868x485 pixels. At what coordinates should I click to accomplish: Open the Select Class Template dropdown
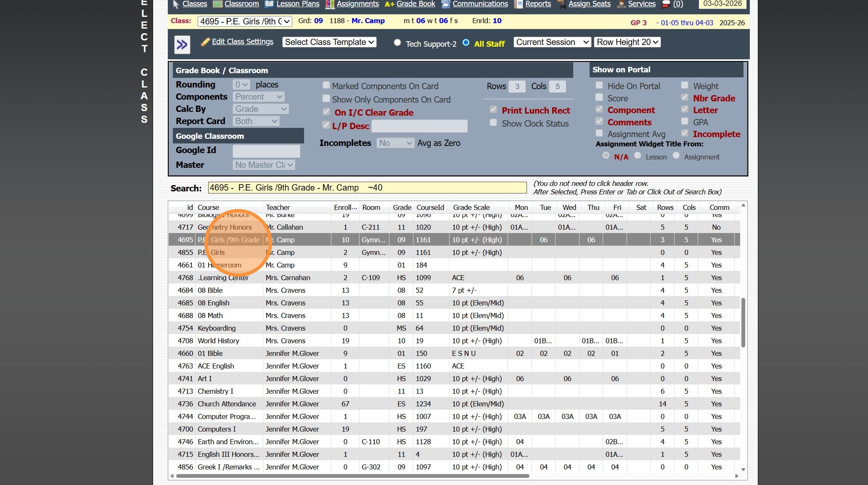(x=329, y=42)
